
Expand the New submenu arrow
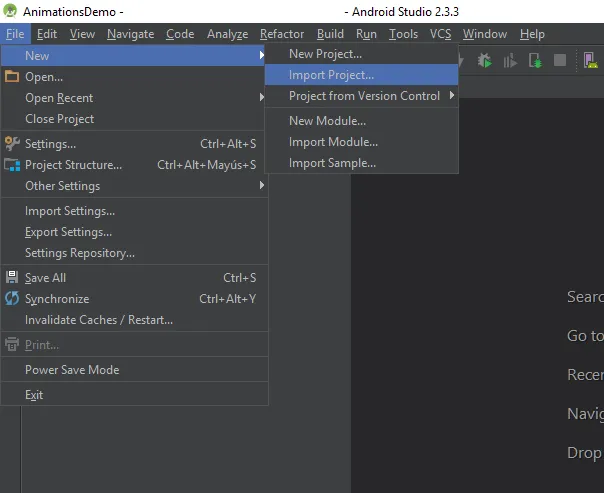click(x=262, y=55)
